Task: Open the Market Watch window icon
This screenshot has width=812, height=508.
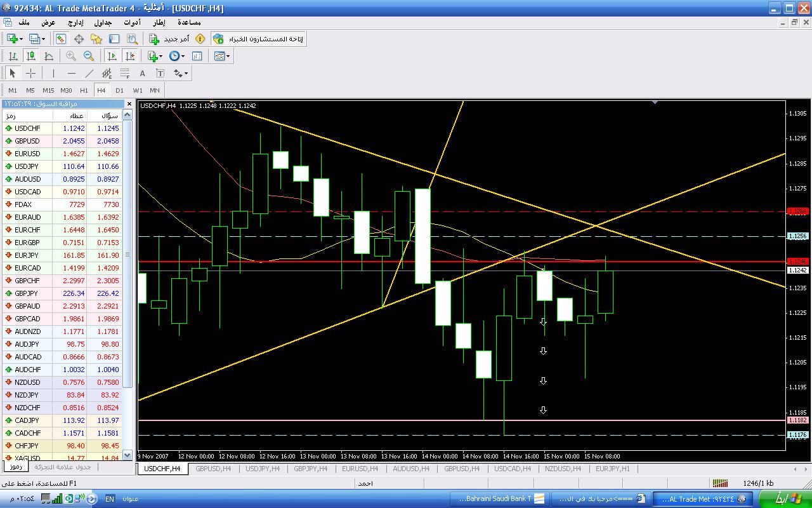Action: pyautogui.click(x=60, y=39)
